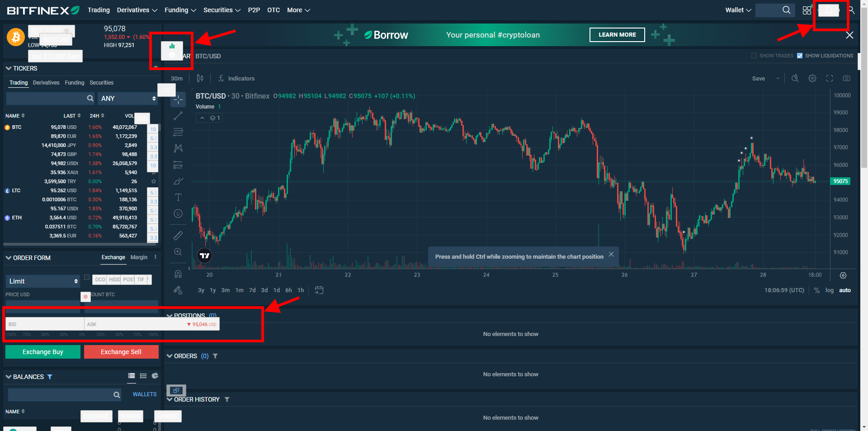The height and width of the screenshot is (431, 868).
Task: Toggle the TIF order option
Action: [x=141, y=280]
